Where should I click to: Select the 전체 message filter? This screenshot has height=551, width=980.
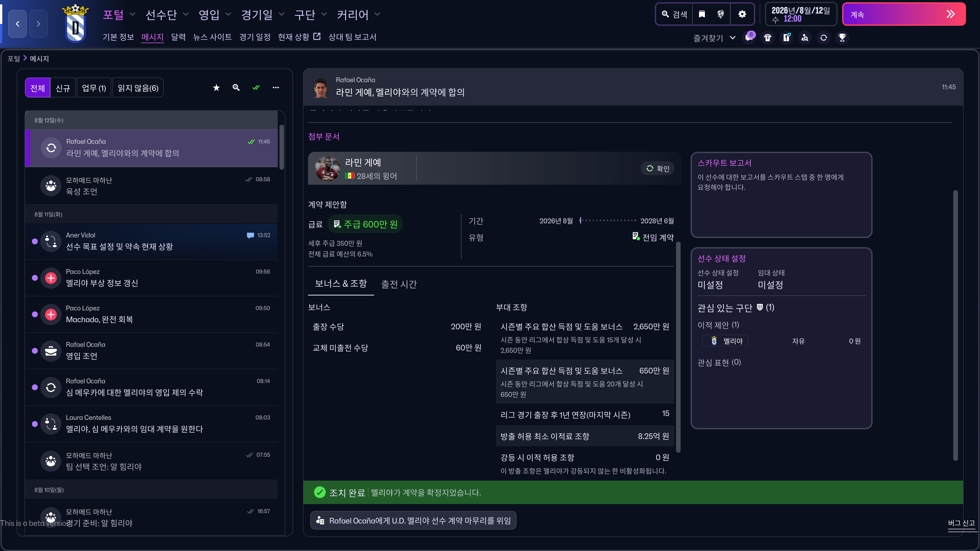coord(38,88)
